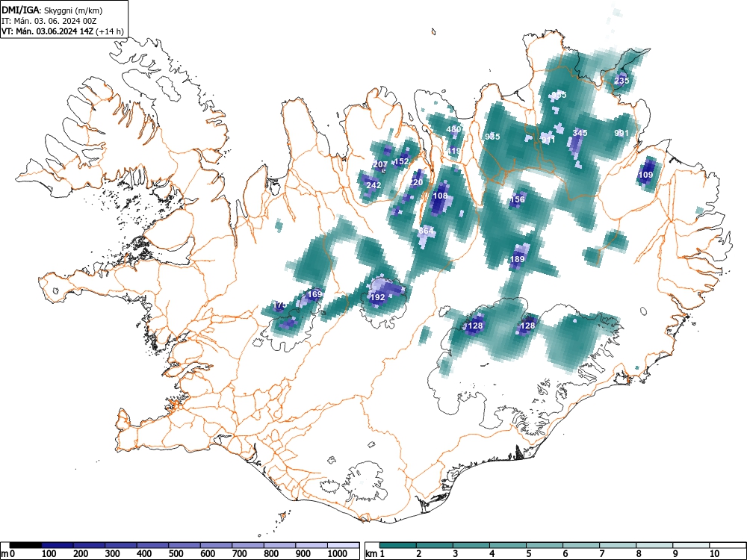Click the '7' tick on the km scale
The height and width of the screenshot is (560, 747).
click(x=601, y=554)
